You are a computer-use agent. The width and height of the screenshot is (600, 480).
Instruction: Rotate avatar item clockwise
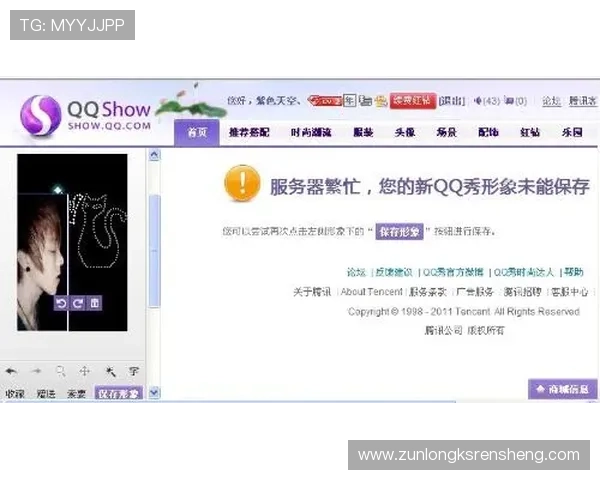pyautogui.click(x=78, y=303)
